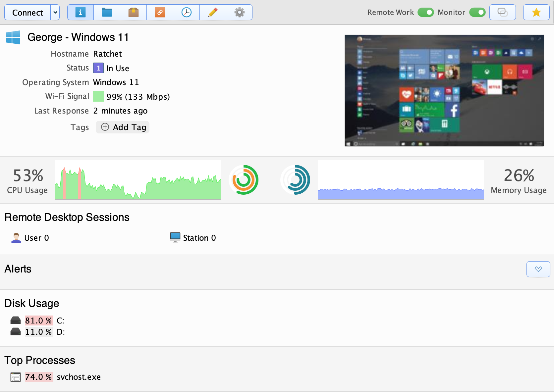Click the 81.0 % C: usage value
This screenshot has width=554, height=392.
[x=39, y=320]
